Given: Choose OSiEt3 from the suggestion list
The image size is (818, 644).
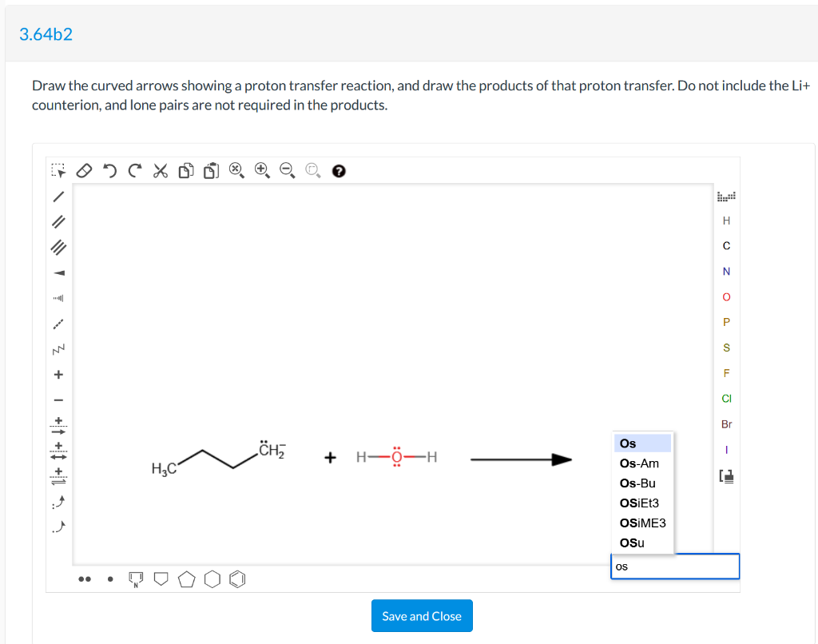Looking at the screenshot, I should (x=640, y=503).
